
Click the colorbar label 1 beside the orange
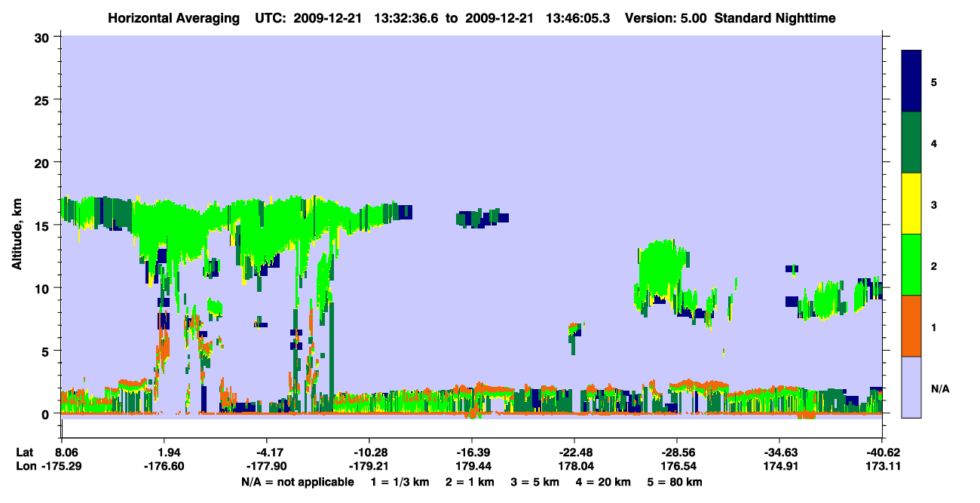pos(934,327)
